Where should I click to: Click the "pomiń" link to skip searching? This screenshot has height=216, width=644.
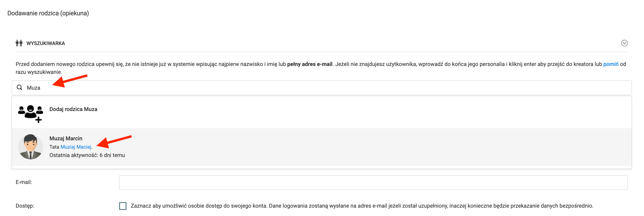coord(610,64)
